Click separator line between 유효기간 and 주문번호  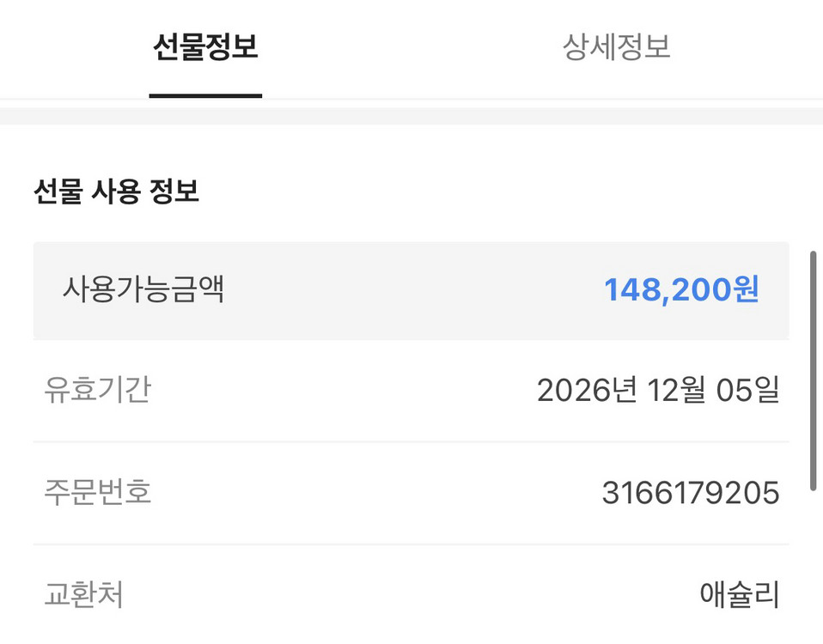(x=411, y=442)
